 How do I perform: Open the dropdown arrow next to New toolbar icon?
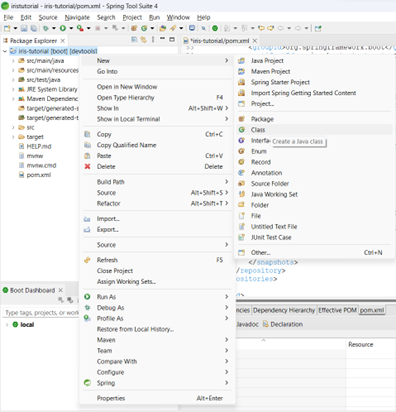pyautogui.click(x=15, y=29)
